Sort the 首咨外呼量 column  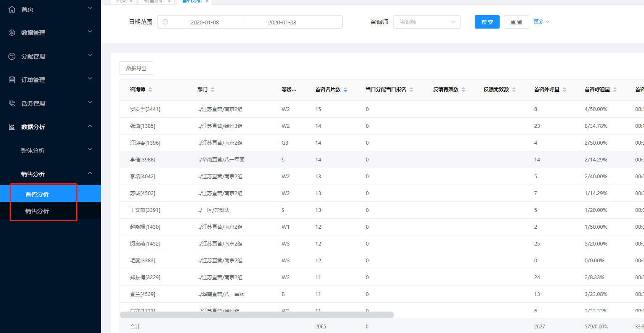tap(564, 90)
